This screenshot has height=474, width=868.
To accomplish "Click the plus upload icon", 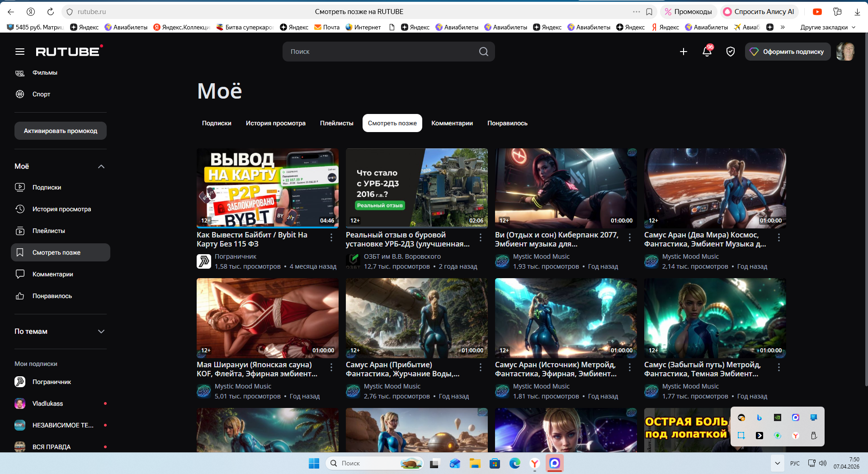I will coord(684,52).
